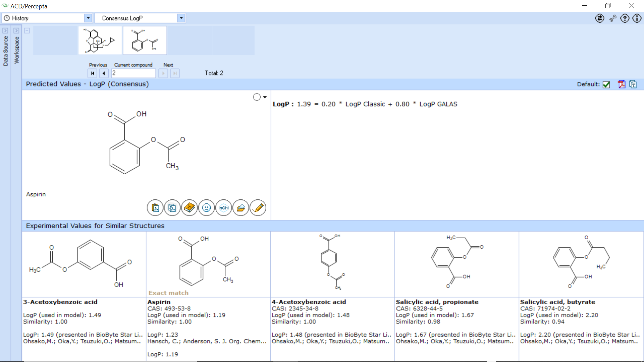Viewport: 644px width, 362px height.
Task: Go to the previous compound
Action: coord(104,73)
